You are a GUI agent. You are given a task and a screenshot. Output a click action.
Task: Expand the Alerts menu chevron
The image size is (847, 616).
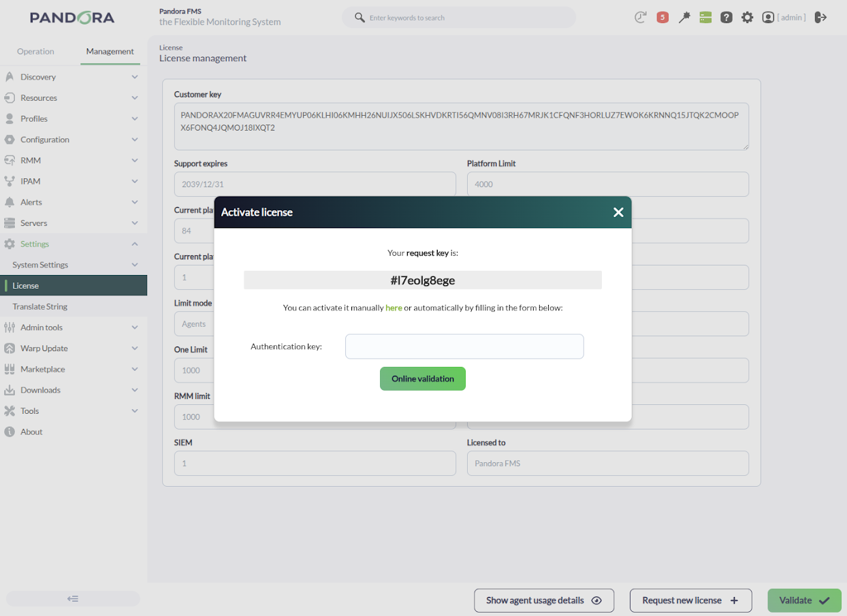(135, 202)
